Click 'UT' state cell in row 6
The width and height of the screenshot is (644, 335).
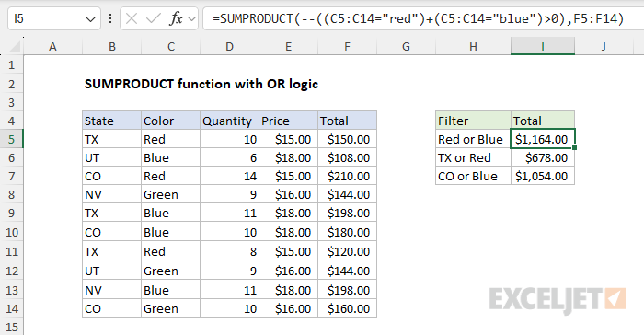111,158
